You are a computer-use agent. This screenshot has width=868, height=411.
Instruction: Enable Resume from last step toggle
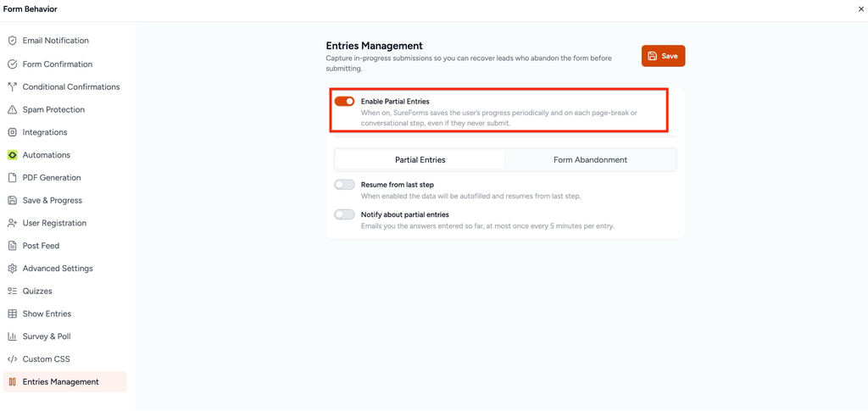(x=344, y=185)
